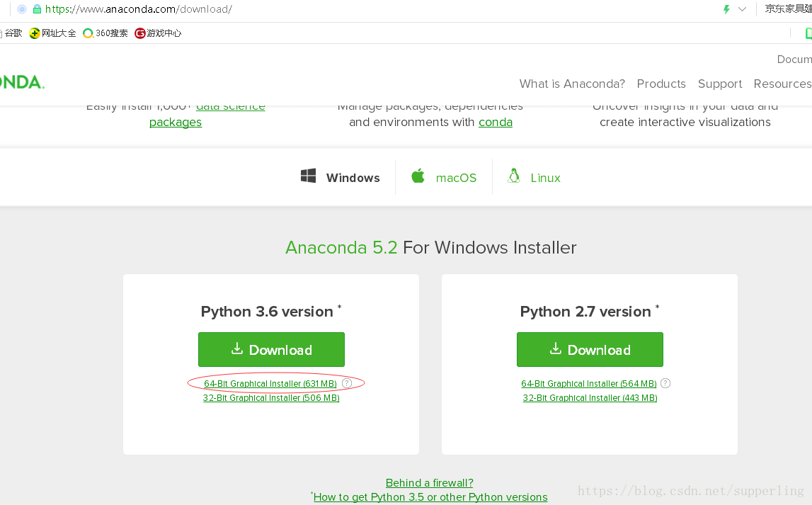Click the Linux penguin icon
812x505 pixels.
[514, 176]
